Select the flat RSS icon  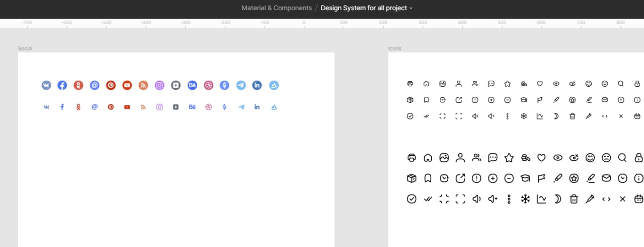pos(143,107)
